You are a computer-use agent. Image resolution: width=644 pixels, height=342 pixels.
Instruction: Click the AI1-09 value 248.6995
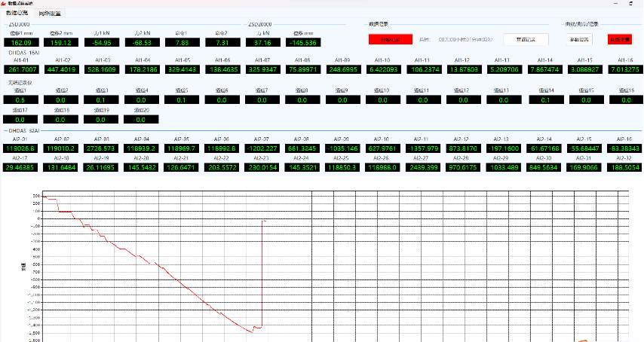point(343,70)
